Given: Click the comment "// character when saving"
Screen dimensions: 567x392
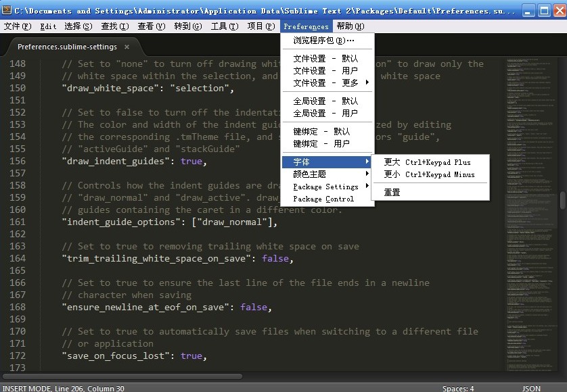Looking at the screenshot, I should pos(127,295).
